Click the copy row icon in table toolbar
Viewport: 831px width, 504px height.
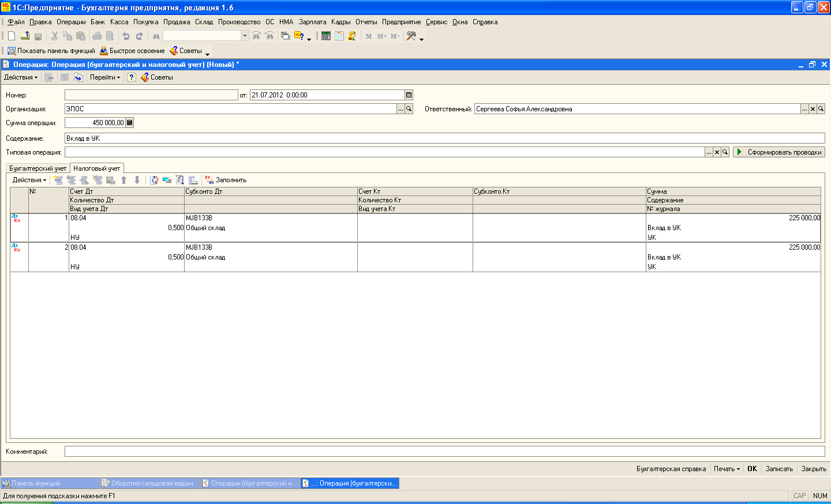(72, 180)
